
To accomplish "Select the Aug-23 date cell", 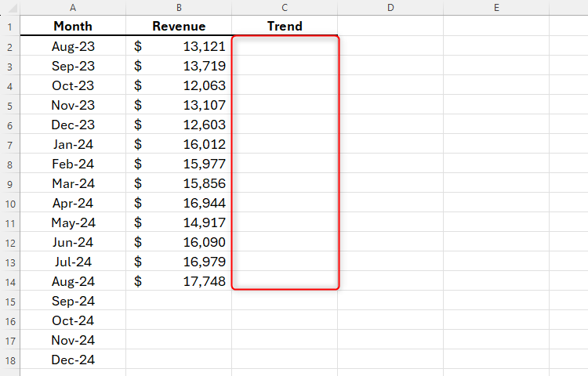I will coord(73,46).
